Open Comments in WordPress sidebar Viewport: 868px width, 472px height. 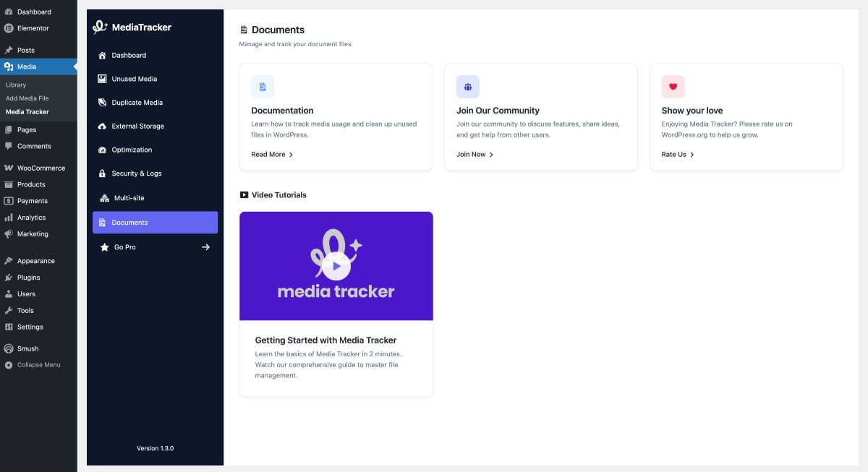(x=38, y=146)
